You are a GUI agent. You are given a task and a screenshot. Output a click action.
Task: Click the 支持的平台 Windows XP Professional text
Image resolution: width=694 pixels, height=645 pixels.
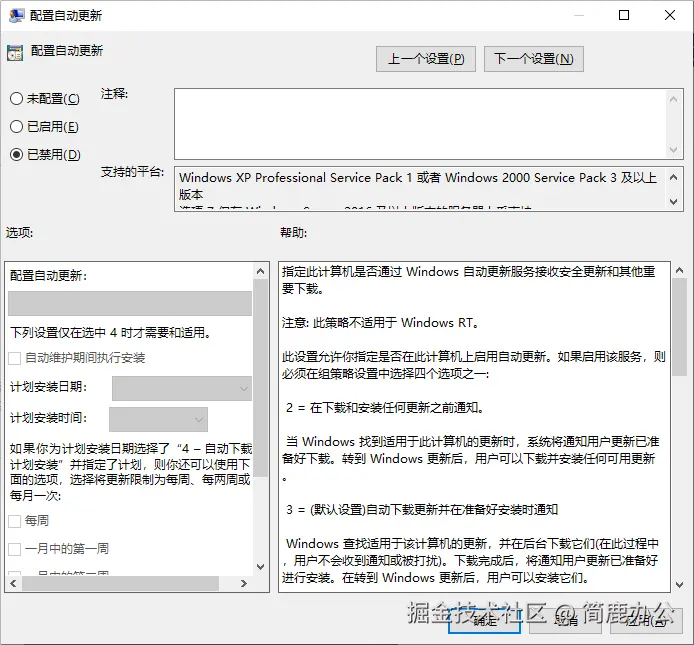[418, 186]
